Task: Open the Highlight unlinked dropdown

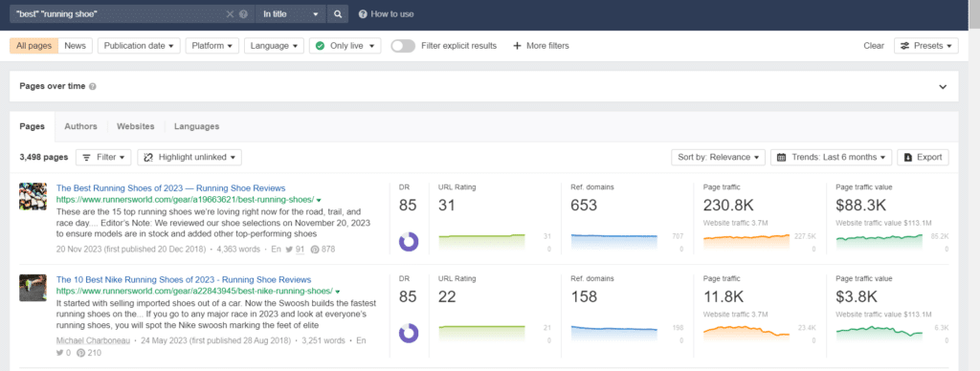Action: tap(189, 158)
